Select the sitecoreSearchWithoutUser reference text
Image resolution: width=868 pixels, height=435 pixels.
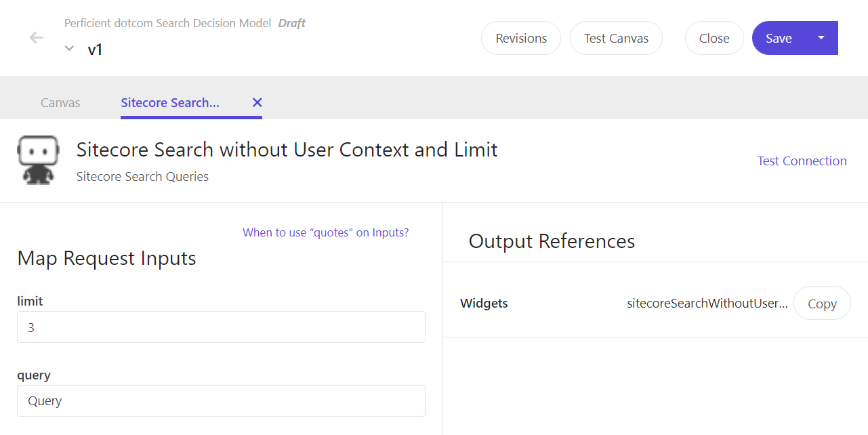pos(707,304)
